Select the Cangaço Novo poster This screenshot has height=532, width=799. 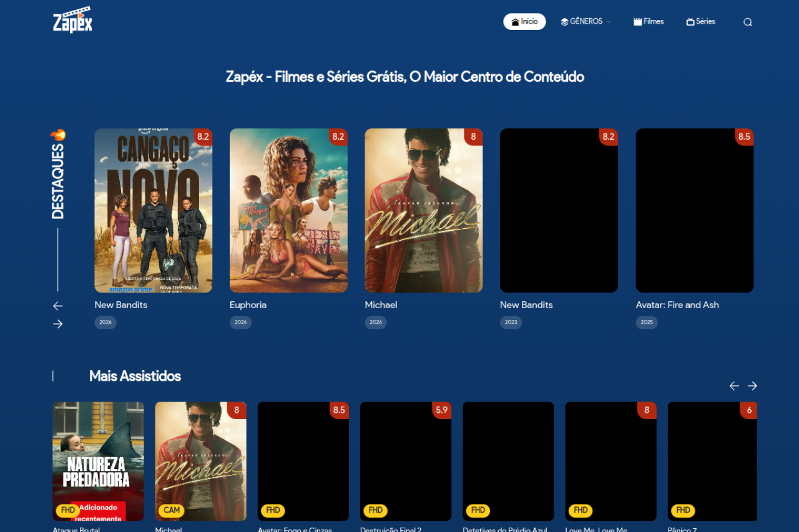click(x=153, y=210)
